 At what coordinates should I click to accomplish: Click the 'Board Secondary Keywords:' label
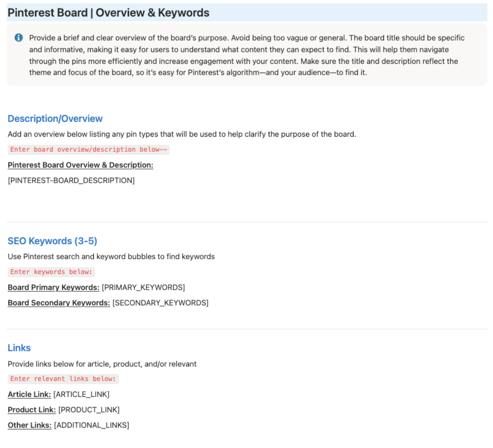(59, 303)
